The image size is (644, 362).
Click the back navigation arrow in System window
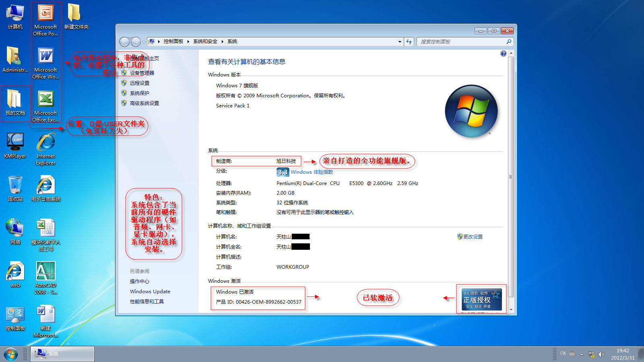pyautogui.click(x=124, y=42)
